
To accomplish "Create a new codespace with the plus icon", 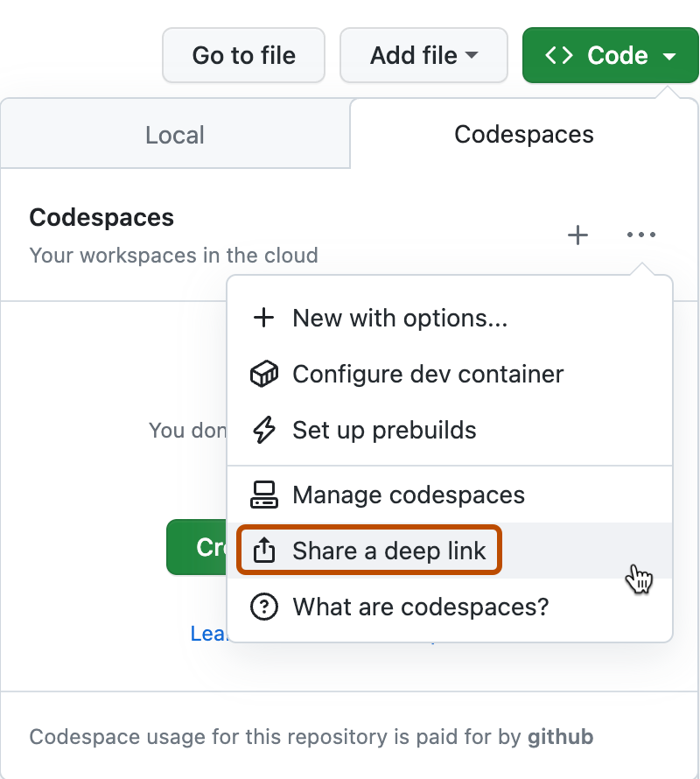I will [577, 235].
